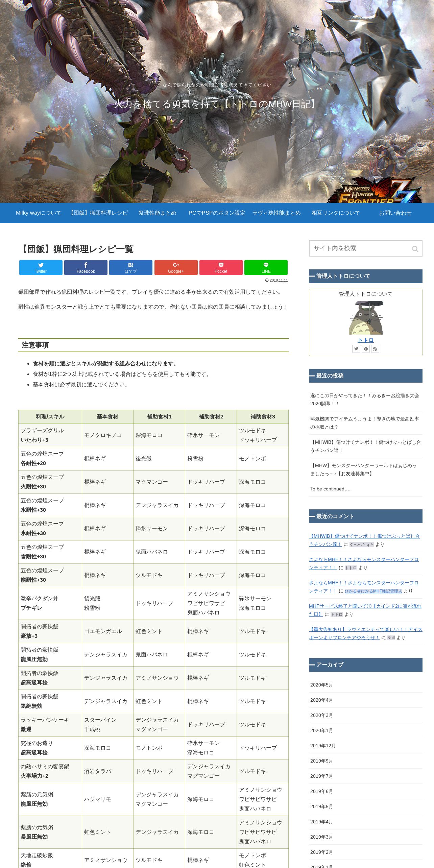
Task: Click the ラッキーパンケーキ 激運 cell
Action: 50,725
